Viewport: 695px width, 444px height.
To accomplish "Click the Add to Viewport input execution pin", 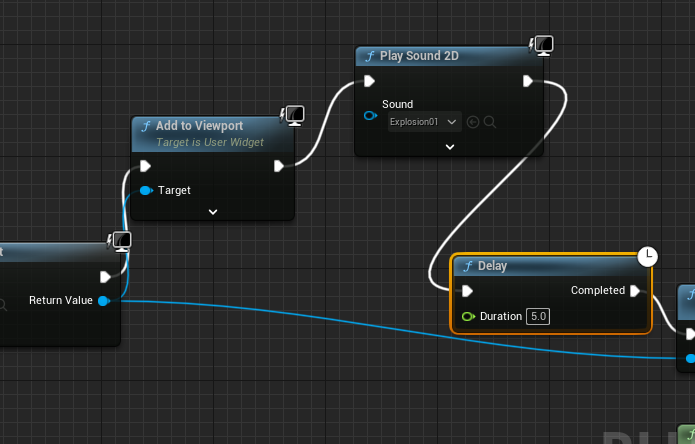I will pos(146,166).
